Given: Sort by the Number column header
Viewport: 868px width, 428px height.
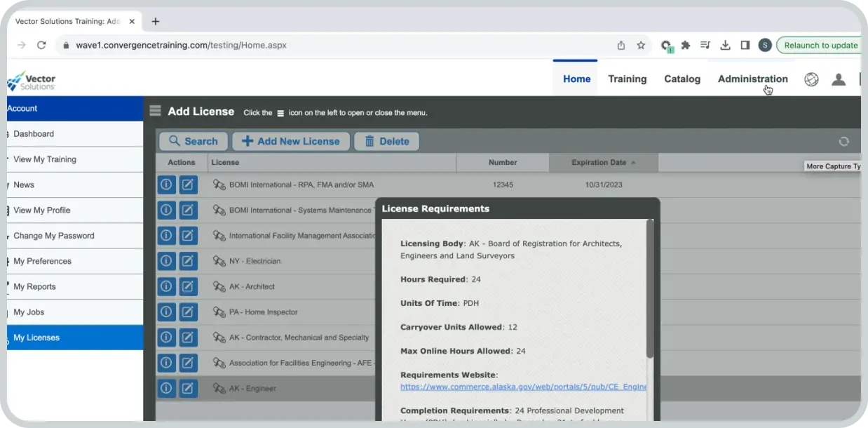Looking at the screenshot, I should [x=503, y=162].
